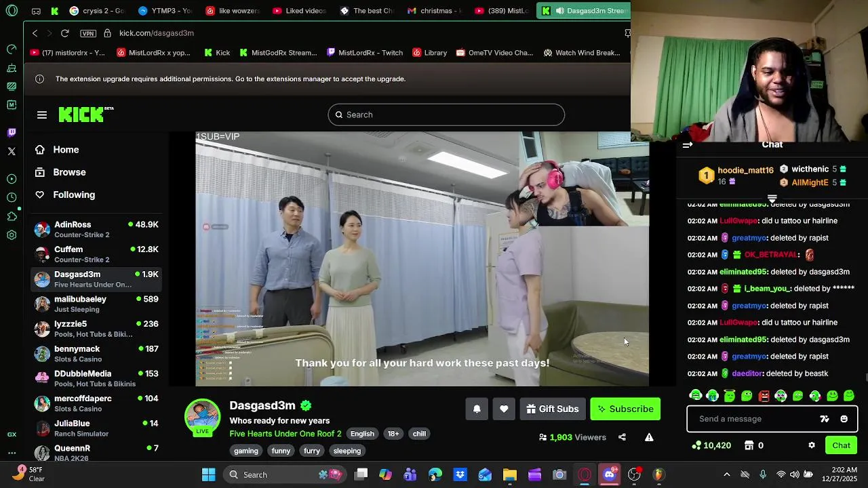Open malibubaeley channel in sidebar
The height and width of the screenshot is (488, 868).
[96, 304]
